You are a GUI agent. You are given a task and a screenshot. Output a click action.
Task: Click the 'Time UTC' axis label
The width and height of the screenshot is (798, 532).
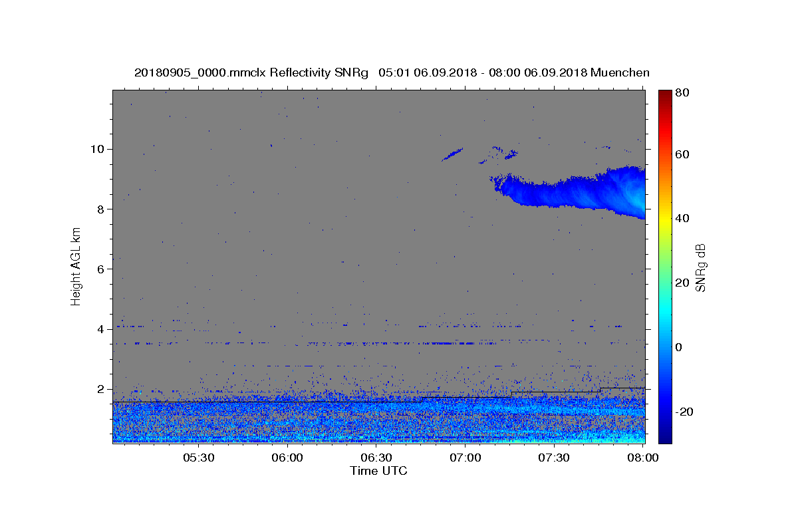[378, 471]
